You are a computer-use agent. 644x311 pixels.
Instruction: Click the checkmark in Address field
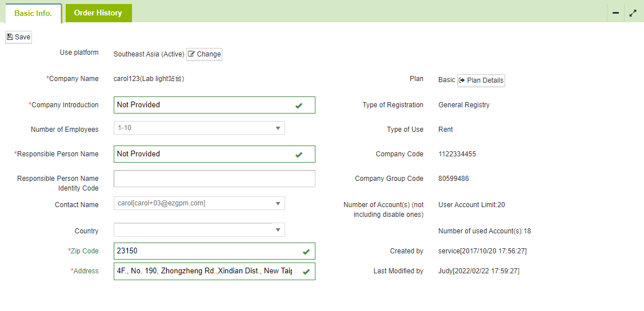coord(306,272)
